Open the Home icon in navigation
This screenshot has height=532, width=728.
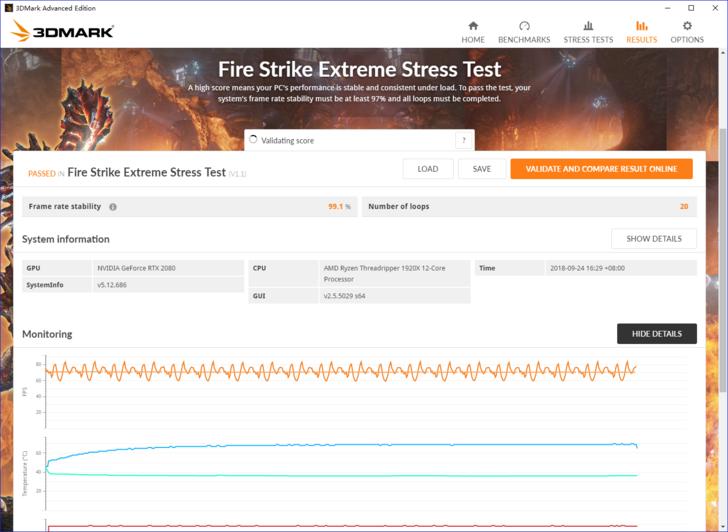473,26
